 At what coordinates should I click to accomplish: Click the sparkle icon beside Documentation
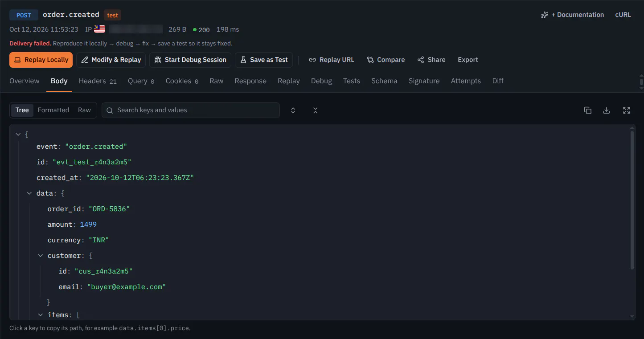[x=545, y=15]
